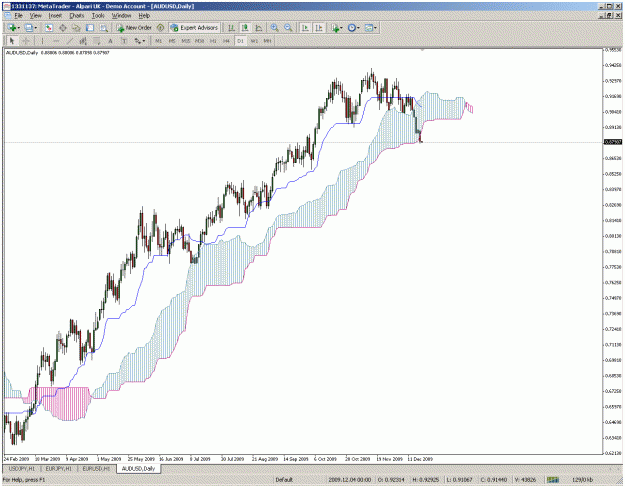Toggle the Auto Scroll chart icon

(x=305, y=28)
